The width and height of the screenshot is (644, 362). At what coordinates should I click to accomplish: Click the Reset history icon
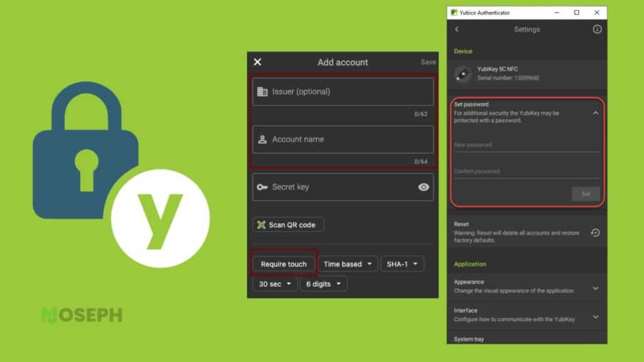point(595,233)
